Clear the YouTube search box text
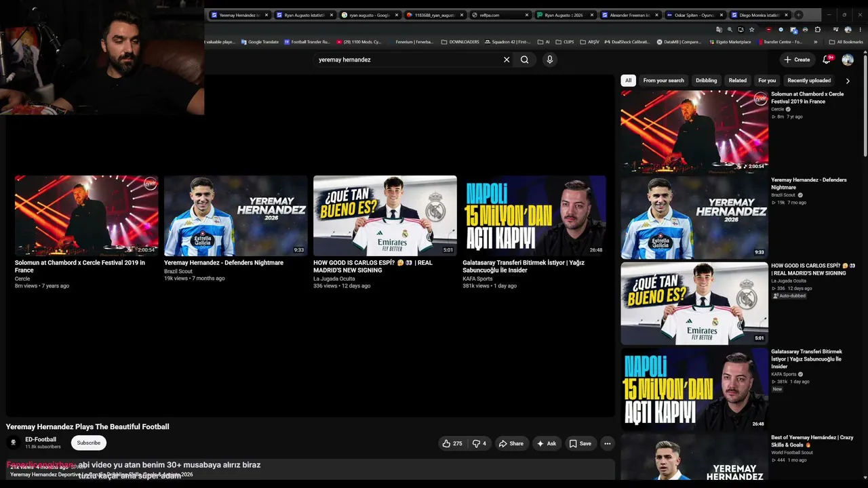 pyautogui.click(x=507, y=60)
